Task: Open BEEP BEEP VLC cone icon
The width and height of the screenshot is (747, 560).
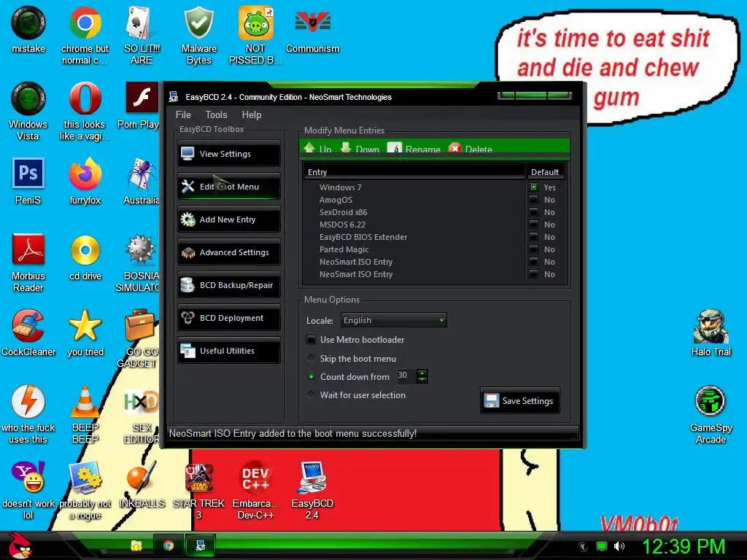Action: click(x=85, y=415)
